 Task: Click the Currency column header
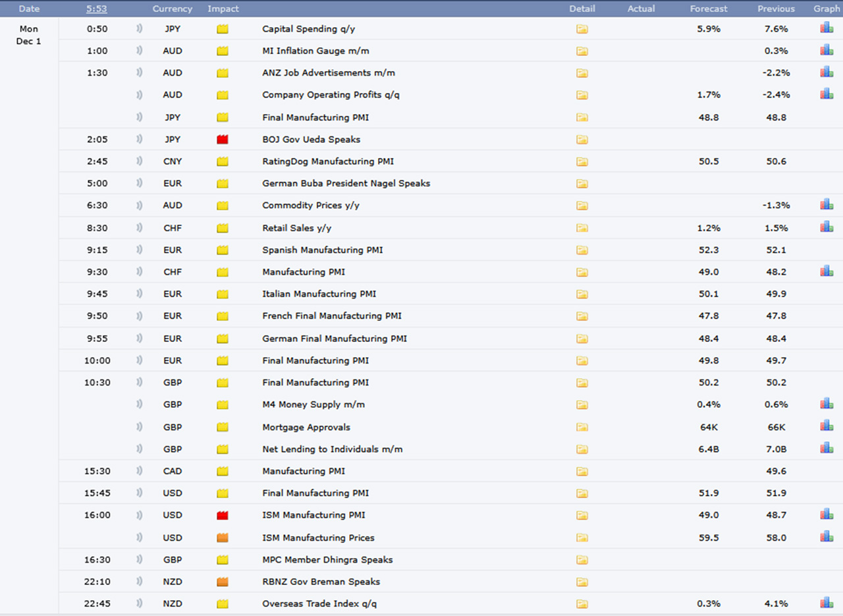(173, 9)
